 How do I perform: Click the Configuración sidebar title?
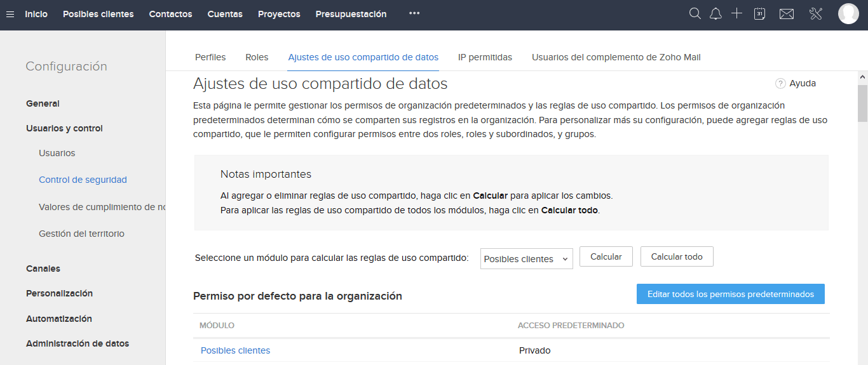66,67
